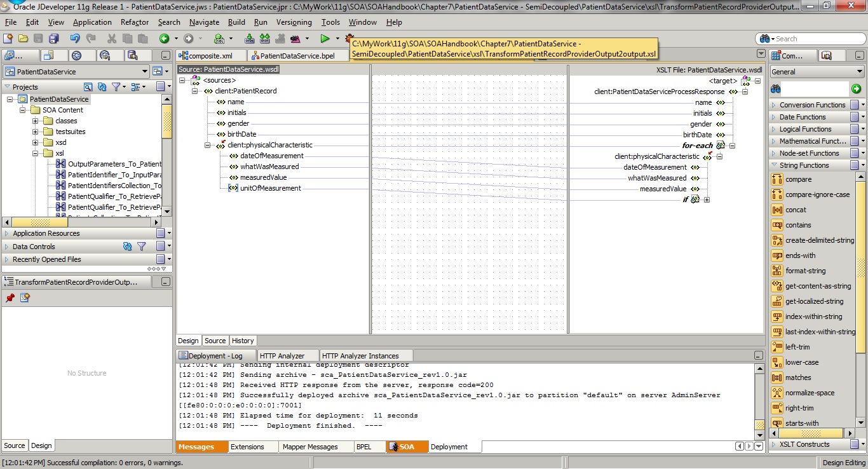
Task: Click the Deployment log vertical scrollbar down arrow
Action: pyautogui.click(x=759, y=434)
